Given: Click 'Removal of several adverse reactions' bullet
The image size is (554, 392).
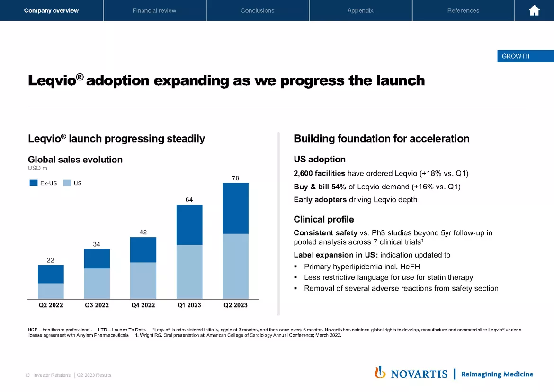Looking at the screenshot, I should tap(401, 288).
